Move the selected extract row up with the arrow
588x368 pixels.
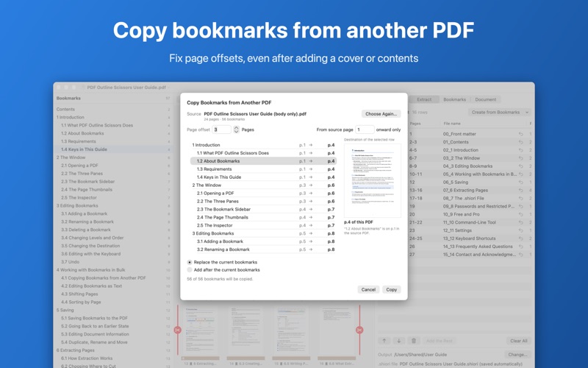click(x=384, y=341)
